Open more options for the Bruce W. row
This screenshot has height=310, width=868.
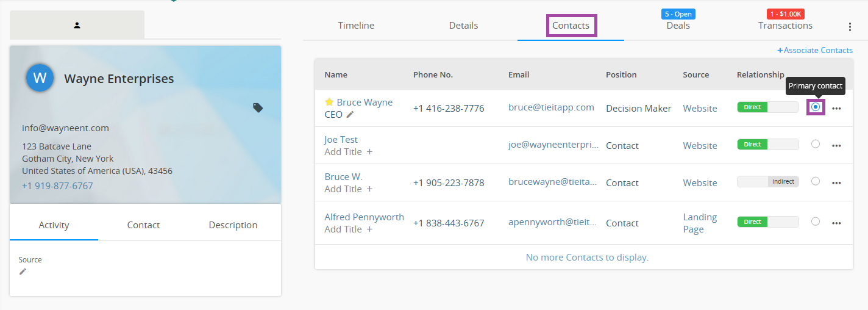(x=836, y=182)
